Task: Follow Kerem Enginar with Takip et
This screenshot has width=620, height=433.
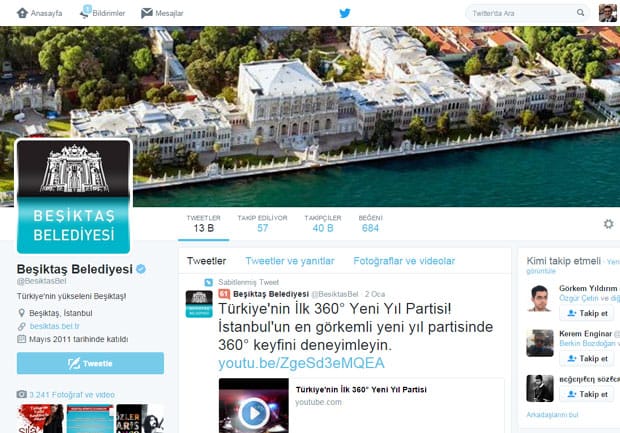Action: coord(587,359)
